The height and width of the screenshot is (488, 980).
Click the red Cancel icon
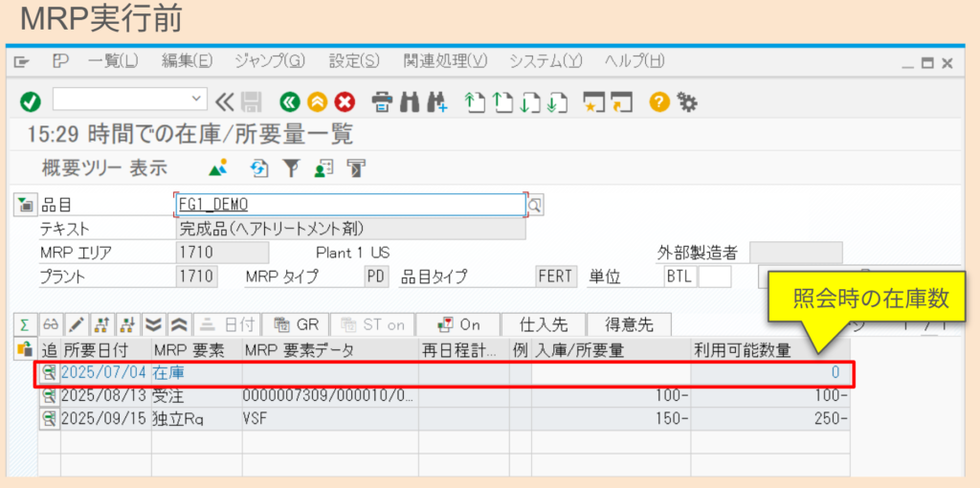pos(345,101)
